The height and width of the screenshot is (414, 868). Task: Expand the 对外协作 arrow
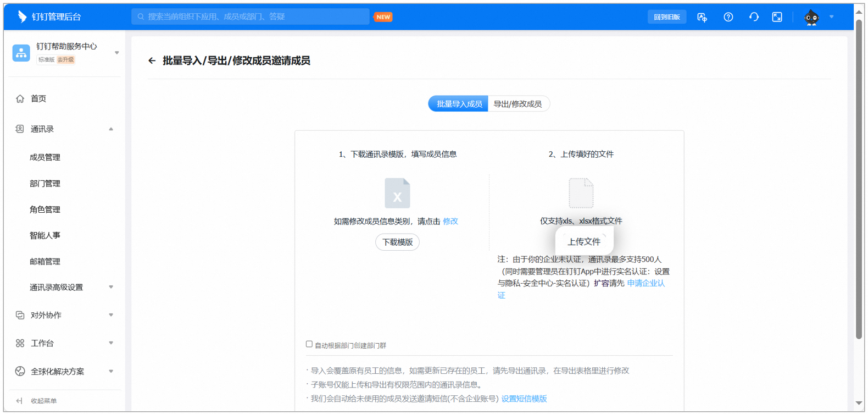coord(111,315)
